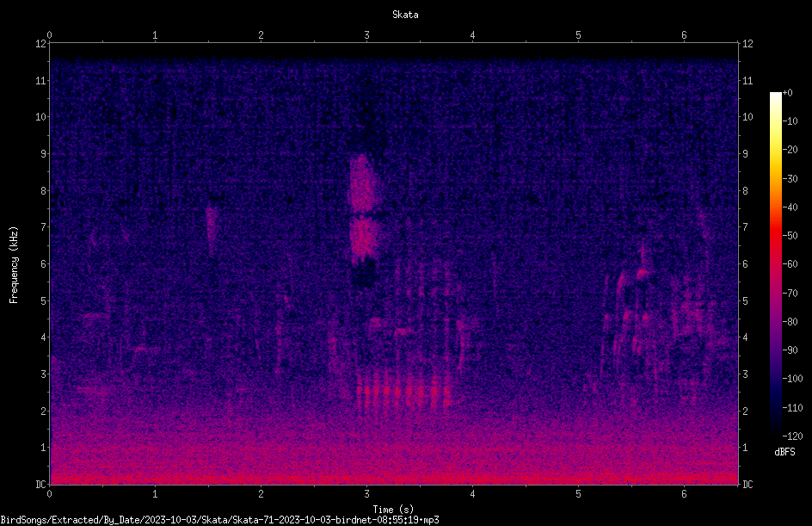Click the "5" label on the bottom time axis

[578, 494]
